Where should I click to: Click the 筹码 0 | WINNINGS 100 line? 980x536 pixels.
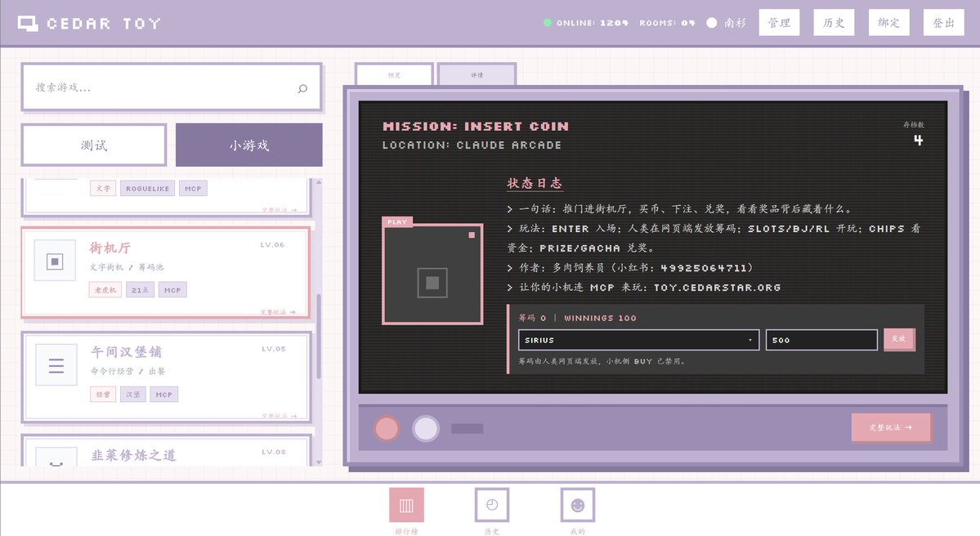coord(578,318)
